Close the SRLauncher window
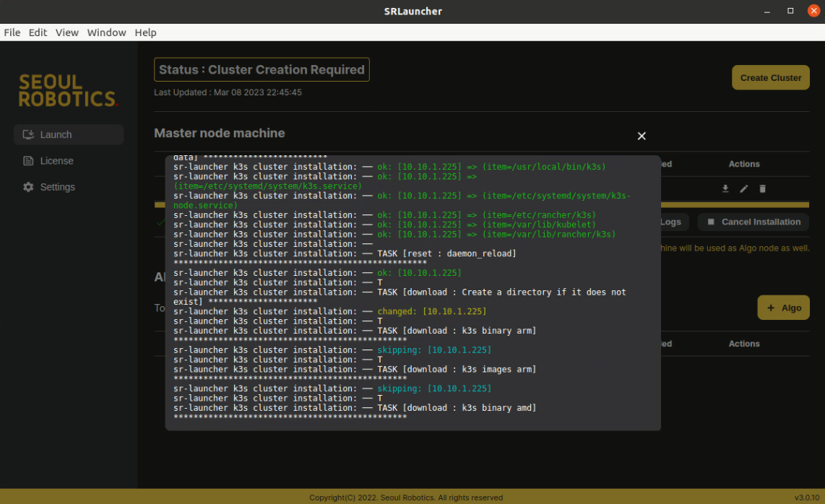825x504 pixels. (x=813, y=11)
